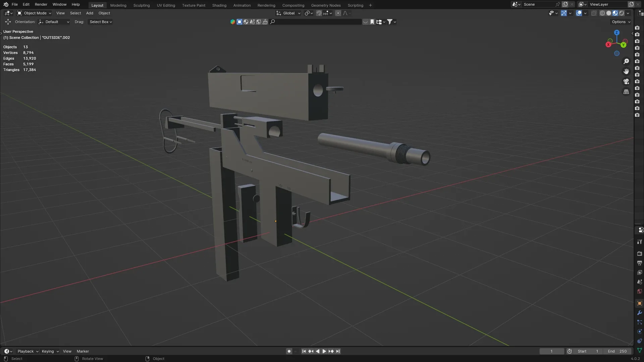Switch to material preview shading
Screen dimensions: 644x362
(x=615, y=13)
